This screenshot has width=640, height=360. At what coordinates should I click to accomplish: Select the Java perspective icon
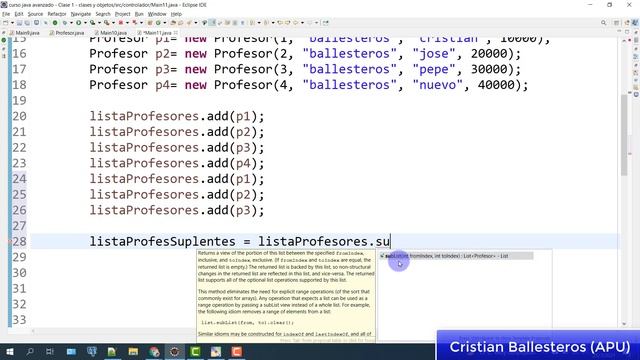click(x=635, y=23)
